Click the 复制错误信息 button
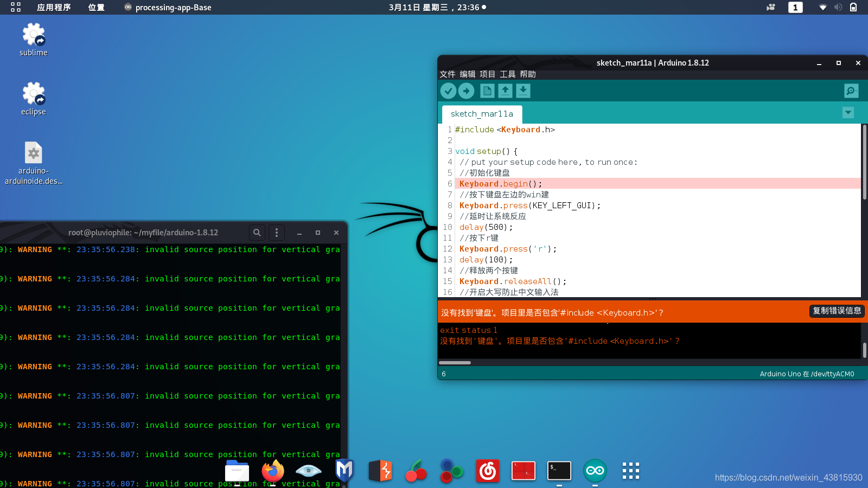The width and height of the screenshot is (868, 488). click(x=837, y=311)
